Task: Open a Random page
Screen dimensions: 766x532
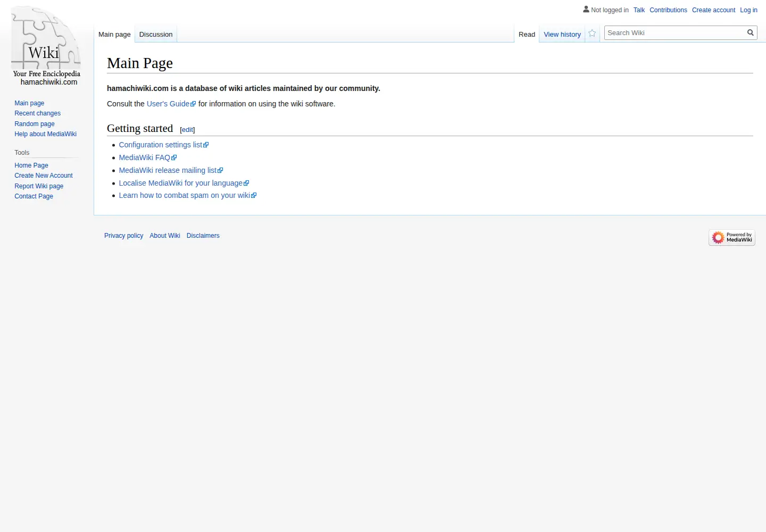Action: 34,124
